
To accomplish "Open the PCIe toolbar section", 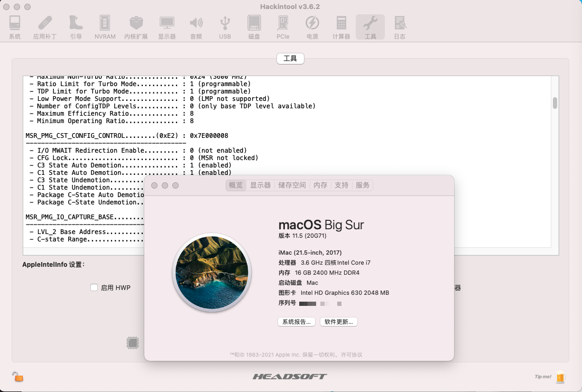I will [x=283, y=27].
